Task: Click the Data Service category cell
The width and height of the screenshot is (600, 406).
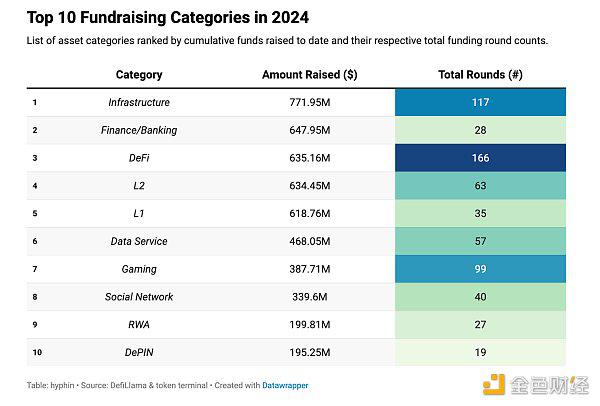Action: coord(139,241)
